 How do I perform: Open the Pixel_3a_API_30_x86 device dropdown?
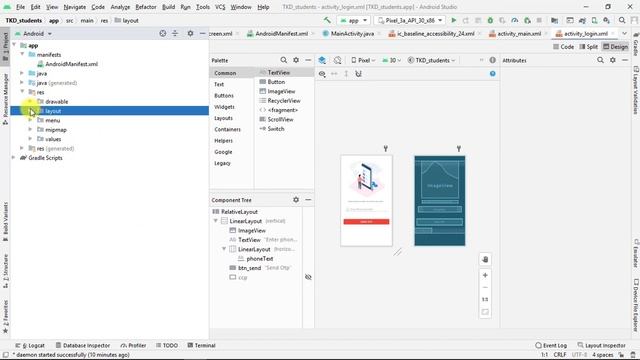tap(410, 20)
